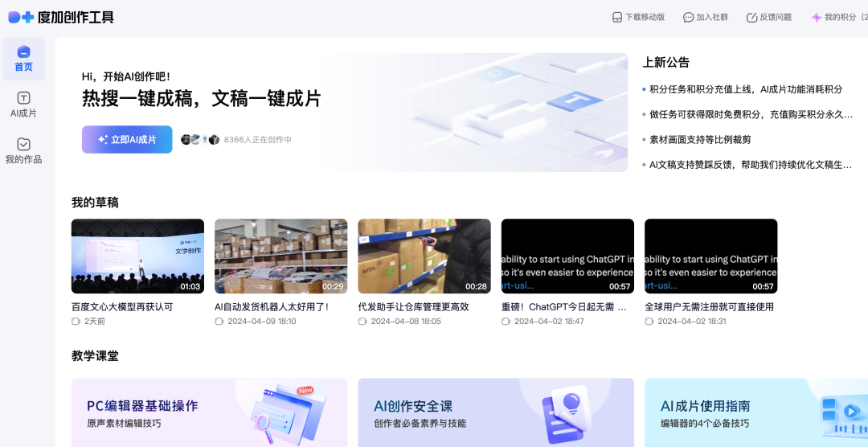Click the video icon beside 2024-04-02 18:31
The width and height of the screenshot is (868, 447).
click(x=649, y=322)
